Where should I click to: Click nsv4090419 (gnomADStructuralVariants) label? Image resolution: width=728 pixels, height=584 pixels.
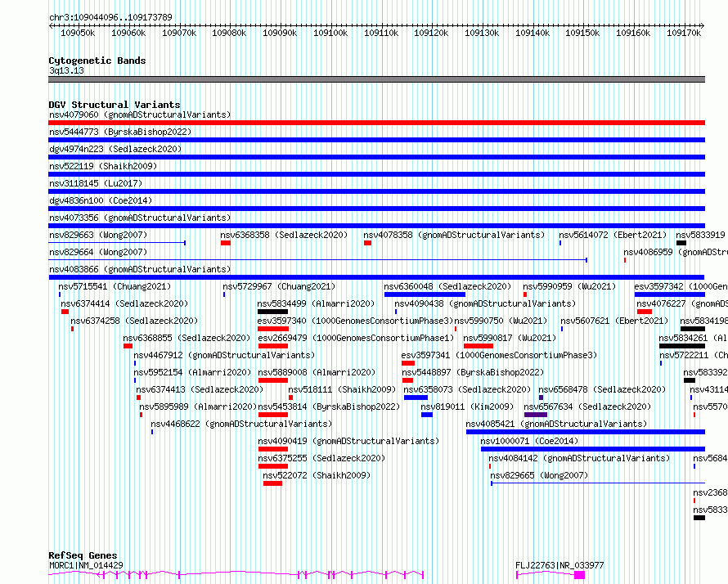(x=348, y=441)
